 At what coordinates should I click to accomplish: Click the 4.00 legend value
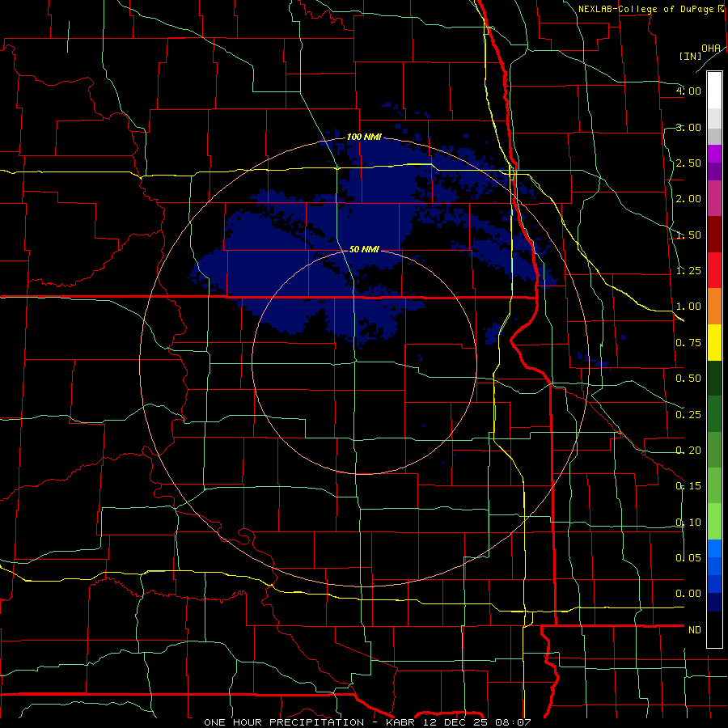pos(688,91)
